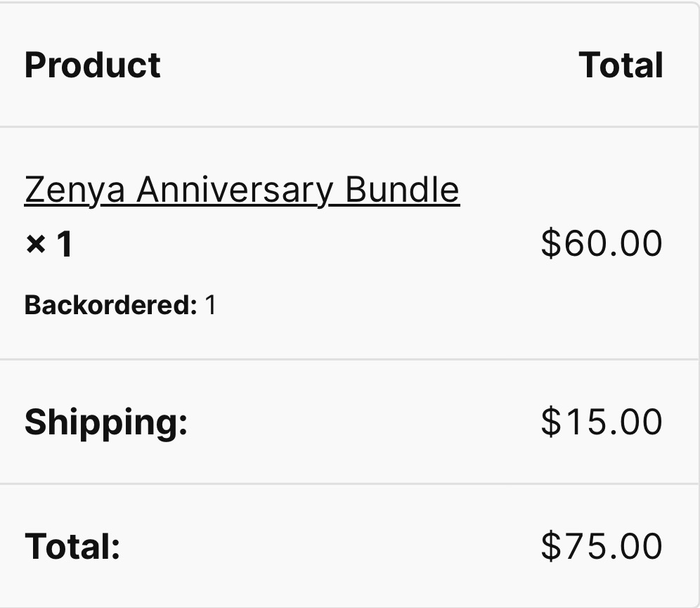Click the divider line above Total: row
700x608 pixels.
pyautogui.click(x=350, y=484)
